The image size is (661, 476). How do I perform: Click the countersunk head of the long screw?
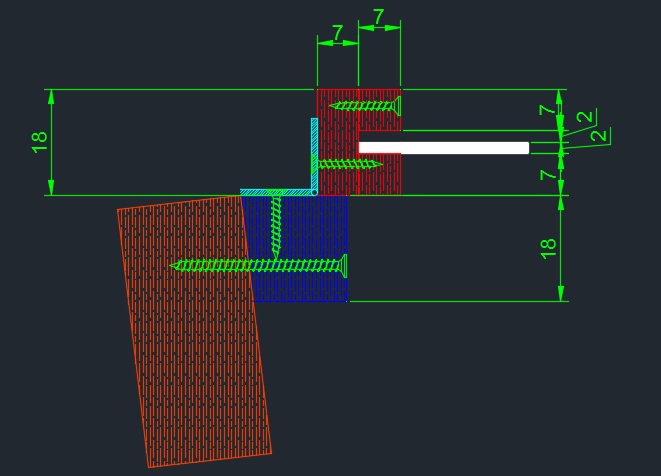pos(345,265)
